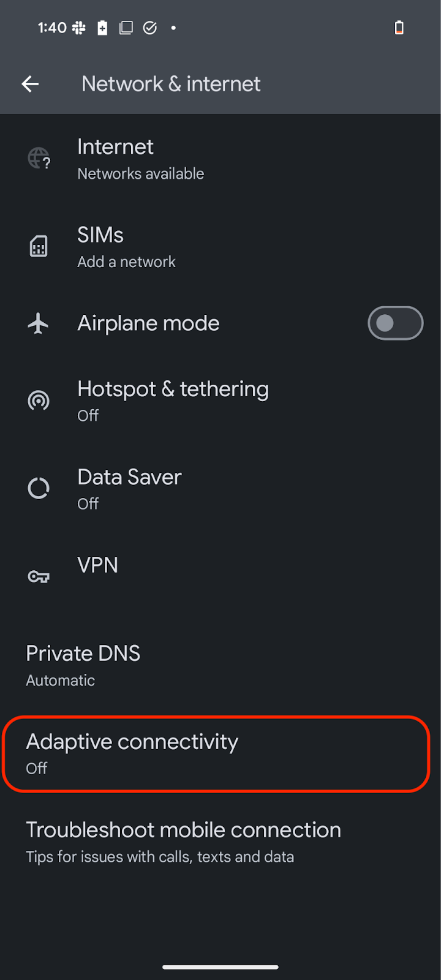Tap the Network & internet title
The width and height of the screenshot is (441, 980).
(x=171, y=84)
